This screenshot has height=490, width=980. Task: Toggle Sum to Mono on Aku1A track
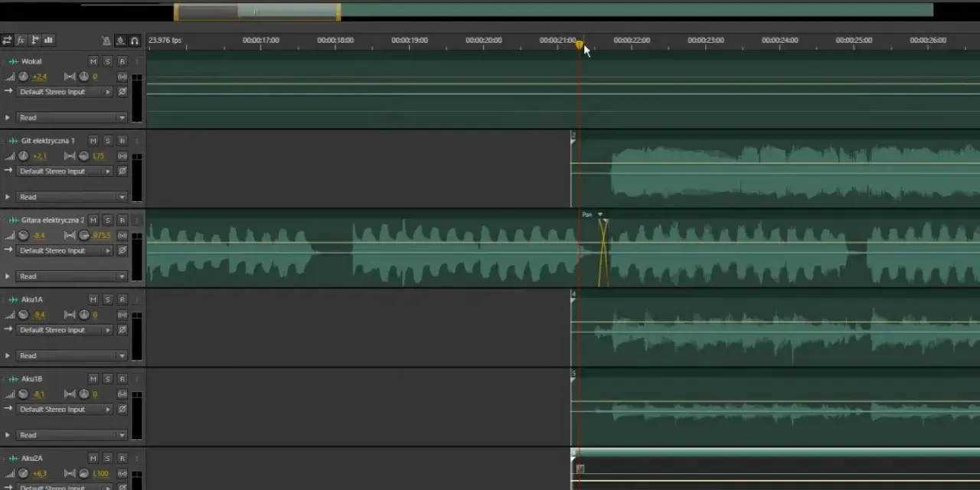click(122, 315)
